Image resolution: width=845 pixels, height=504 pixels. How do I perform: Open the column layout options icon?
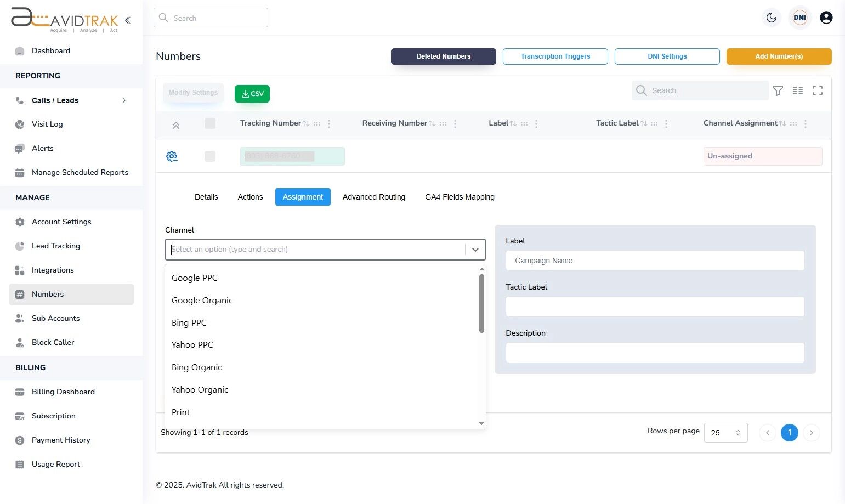coord(798,90)
